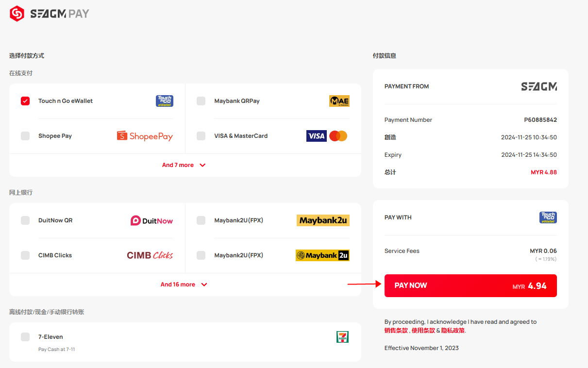This screenshot has width=588, height=368.
Task: Click the "Expiry" label
Action: 393,155
